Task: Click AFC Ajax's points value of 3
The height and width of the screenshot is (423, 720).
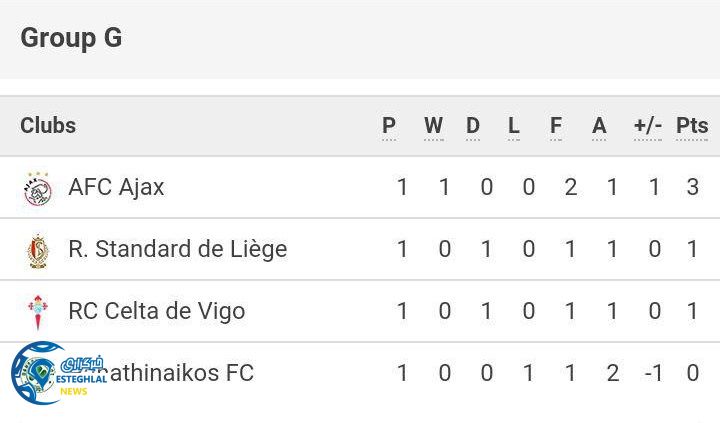Action: 692,187
